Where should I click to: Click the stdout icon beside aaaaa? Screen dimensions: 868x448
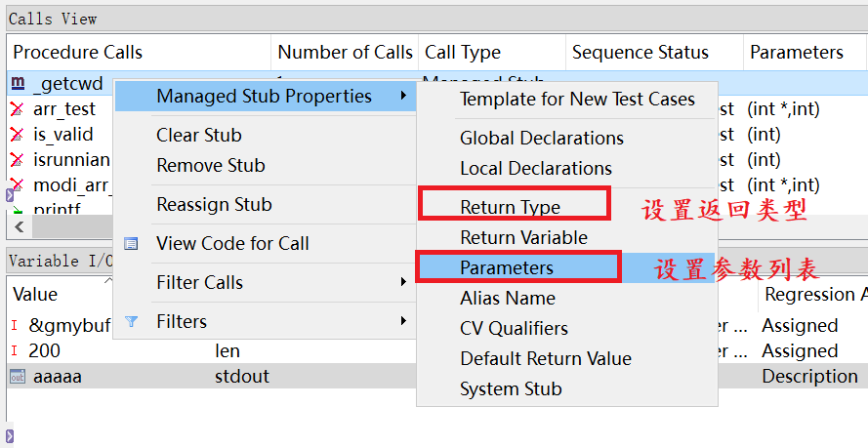(17, 377)
